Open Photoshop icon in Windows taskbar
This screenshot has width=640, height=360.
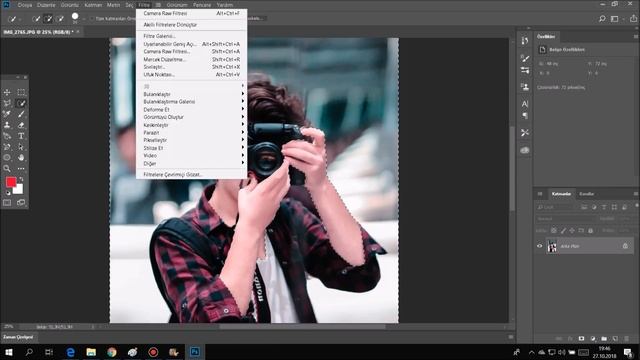tap(195, 352)
